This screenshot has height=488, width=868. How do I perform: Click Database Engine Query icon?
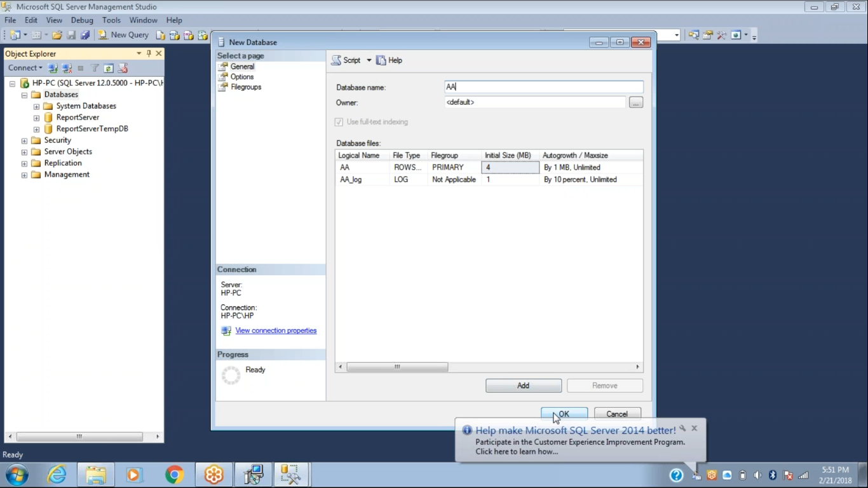(160, 35)
